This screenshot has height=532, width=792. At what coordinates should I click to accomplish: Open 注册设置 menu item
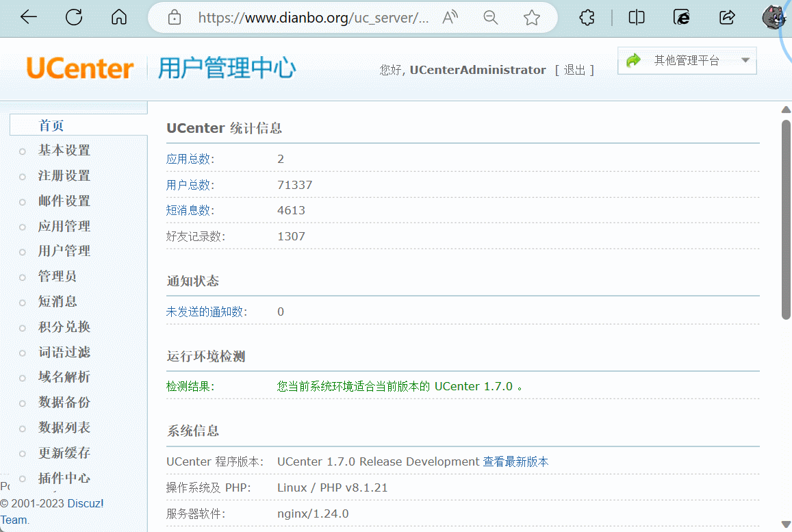[64, 175]
